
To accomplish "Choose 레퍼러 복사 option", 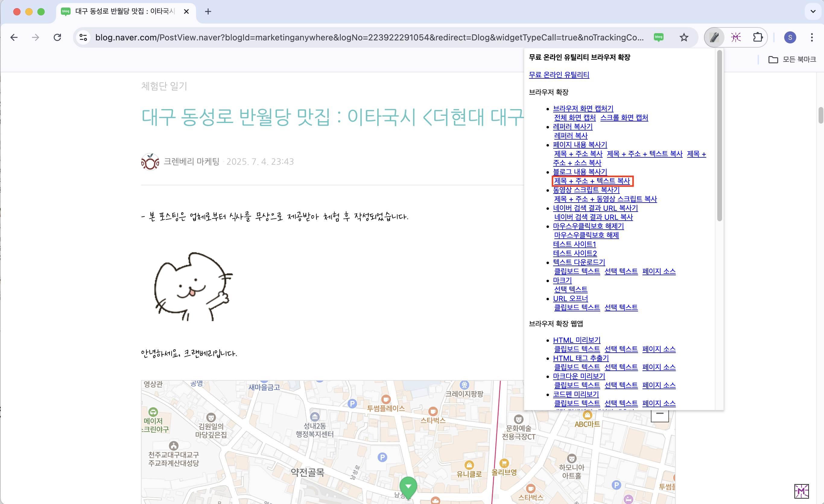I will coord(571,136).
